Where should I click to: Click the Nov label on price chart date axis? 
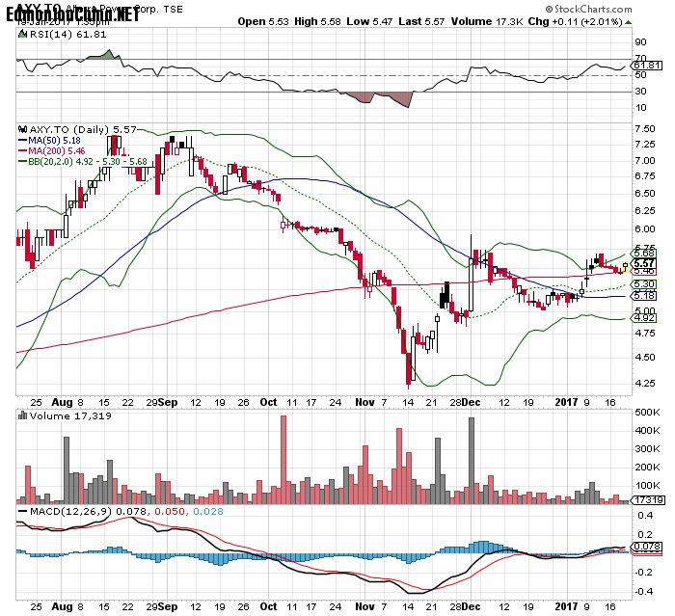tap(365, 403)
